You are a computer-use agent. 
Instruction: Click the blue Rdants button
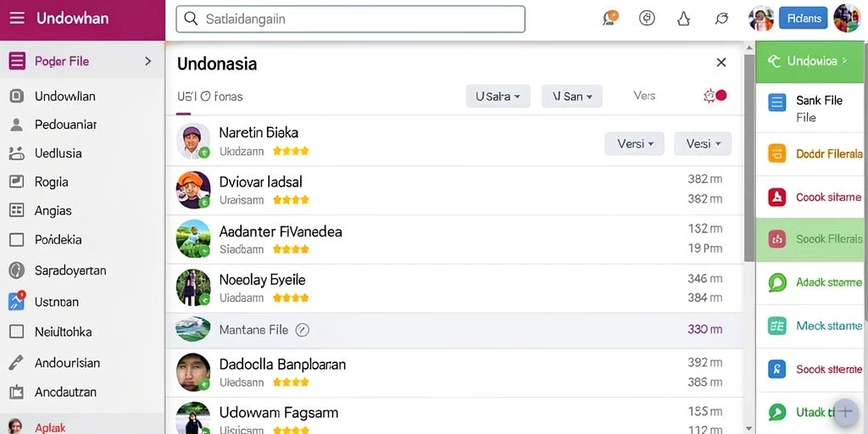point(804,19)
